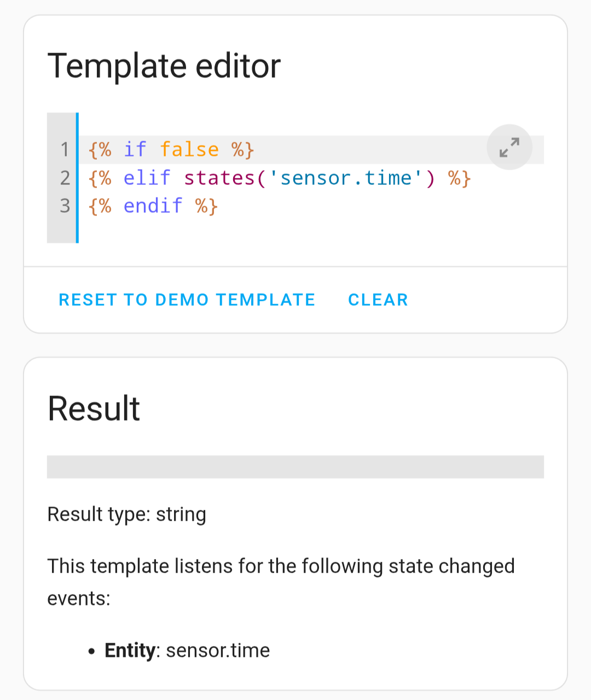591x700 pixels.
Task: Click the opening '{%' on line 3
Action: tap(100, 206)
